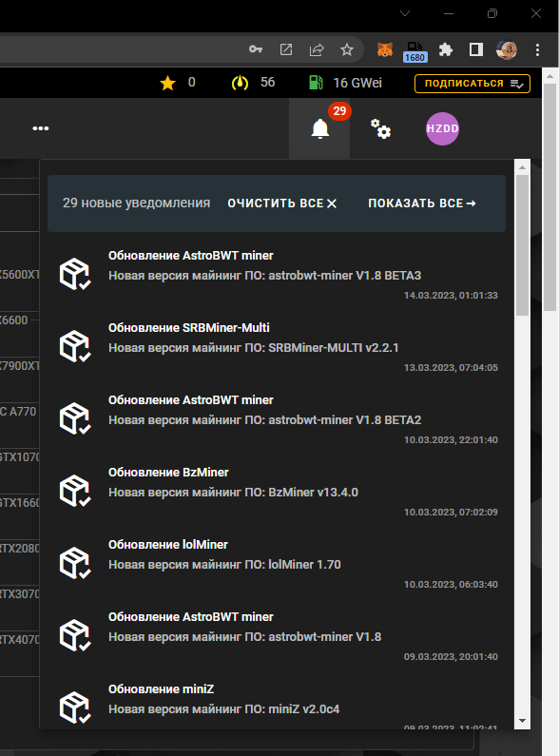559x756 pixels.
Task: Open the MetaMask fox extension
Action: pos(385,49)
